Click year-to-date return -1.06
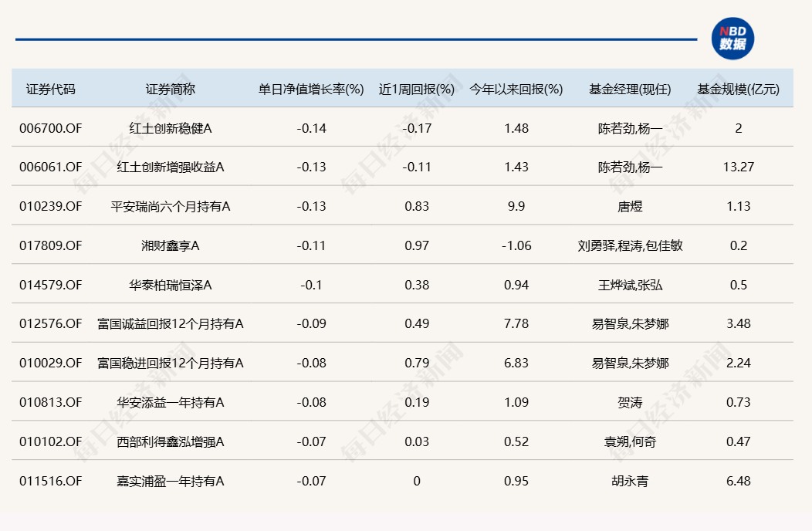The height and width of the screenshot is (531, 812). pos(516,245)
